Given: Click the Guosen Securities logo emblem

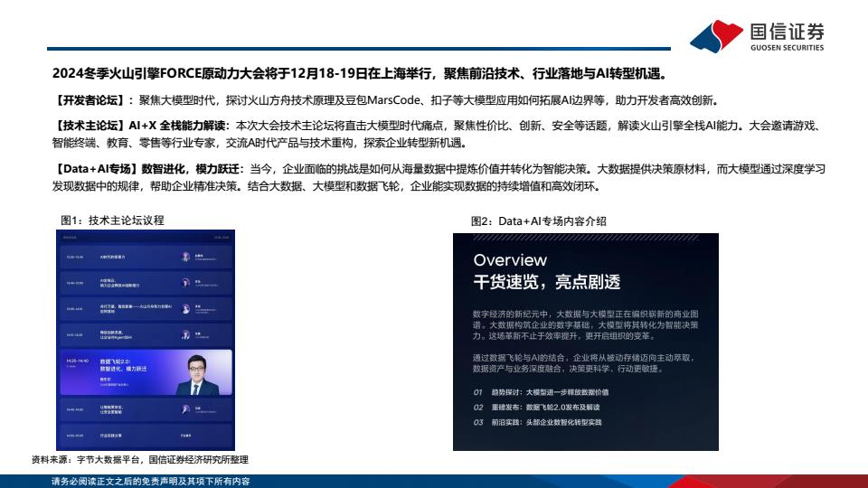Looking at the screenshot, I should [716, 36].
